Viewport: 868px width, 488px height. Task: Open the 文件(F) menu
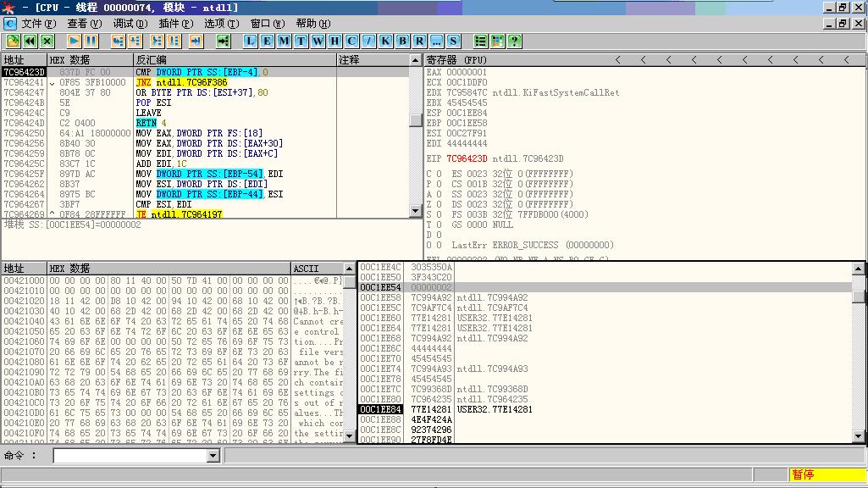pos(39,23)
